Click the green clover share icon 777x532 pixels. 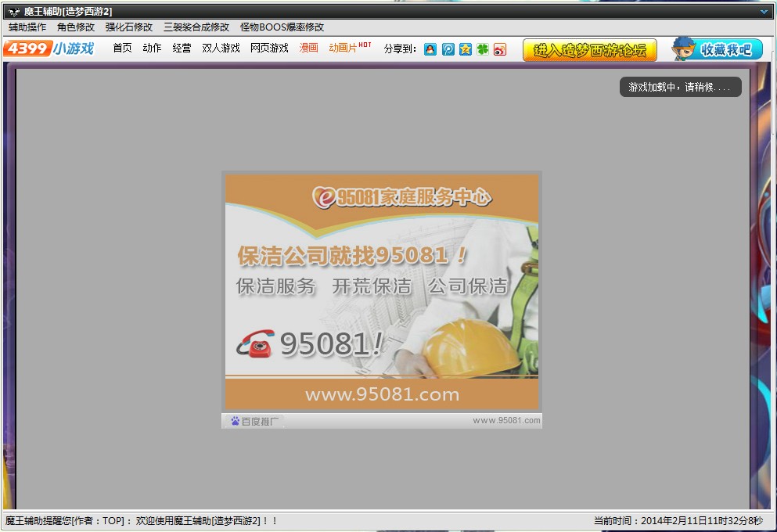click(483, 49)
